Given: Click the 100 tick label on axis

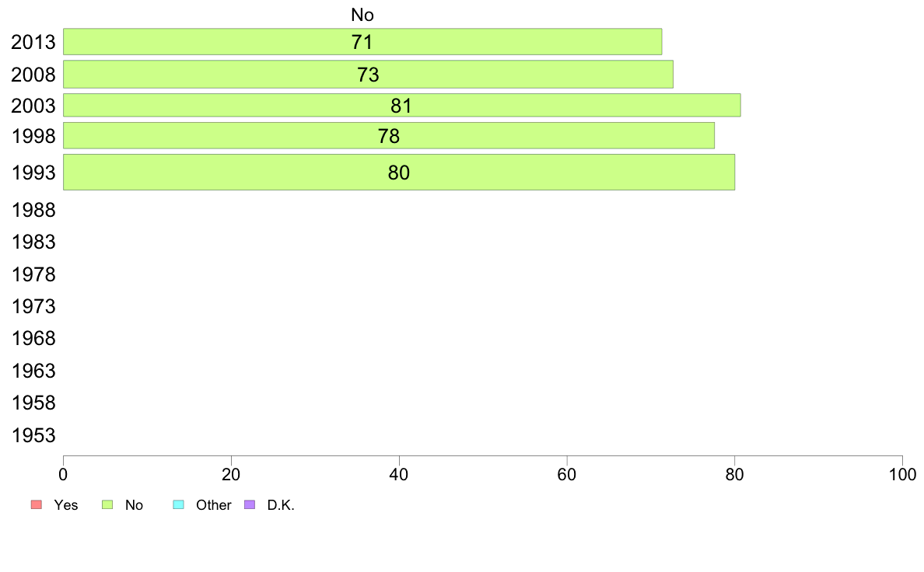Looking at the screenshot, I should (x=902, y=474).
